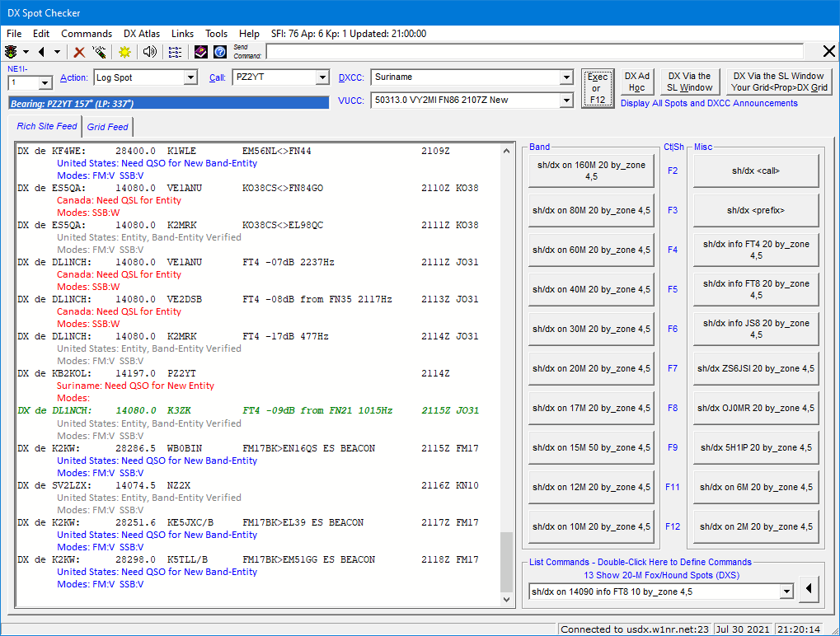Expand the List Commands dropdown
This screenshot has width=840, height=636.
pos(786,592)
